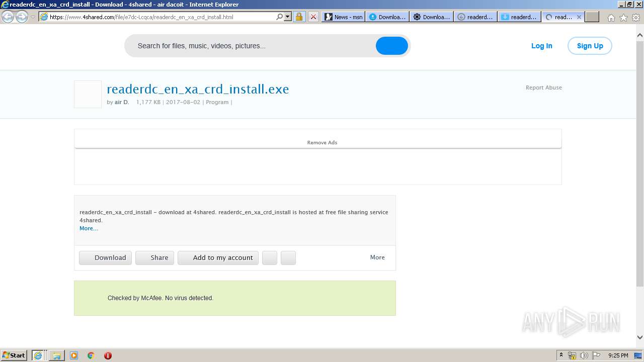The image size is (644, 362).
Task: Click the vertical scrollbar thumb
Action: coord(639,163)
